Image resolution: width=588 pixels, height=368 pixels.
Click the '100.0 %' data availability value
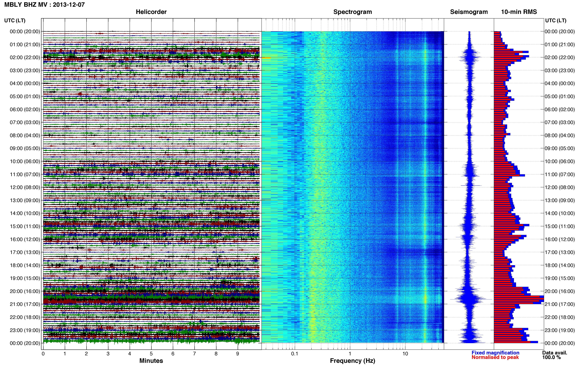(551, 357)
